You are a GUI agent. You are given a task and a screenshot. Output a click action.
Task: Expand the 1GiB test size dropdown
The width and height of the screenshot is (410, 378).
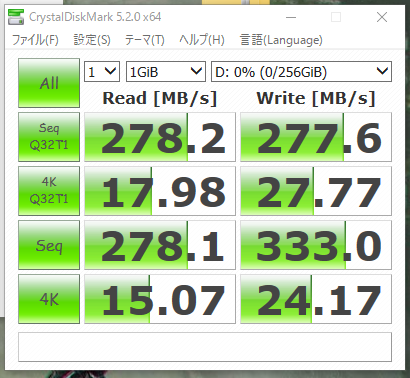coord(166,71)
